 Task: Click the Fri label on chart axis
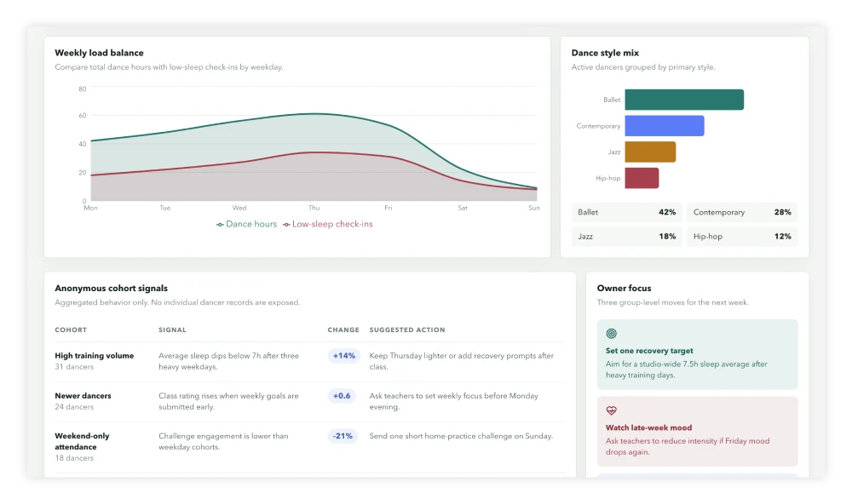coord(388,208)
